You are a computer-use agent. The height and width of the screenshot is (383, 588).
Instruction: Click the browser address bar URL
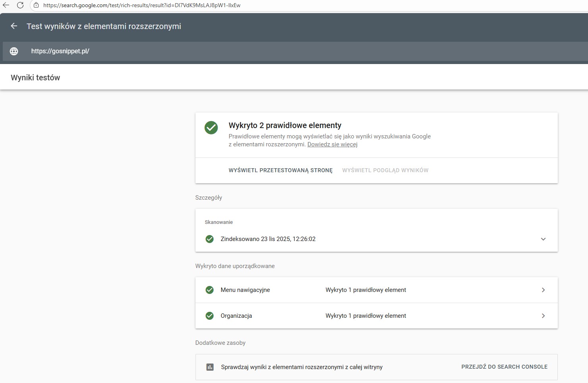click(142, 5)
